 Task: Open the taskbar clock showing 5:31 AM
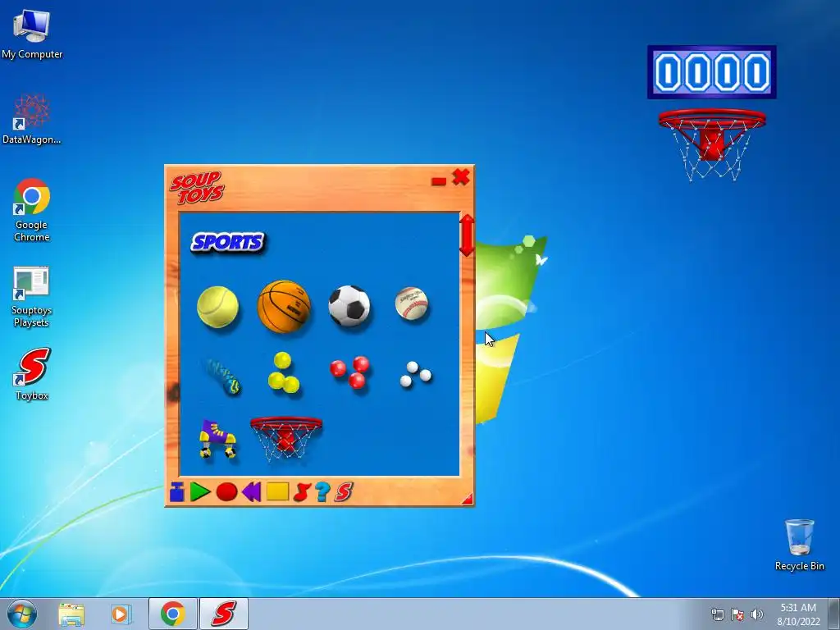[x=798, y=614]
